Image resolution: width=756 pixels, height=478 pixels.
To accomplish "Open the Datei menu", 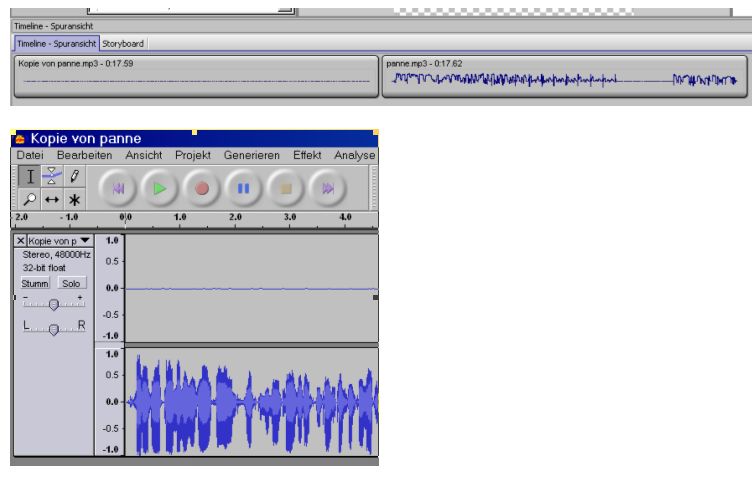I will (x=29, y=155).
